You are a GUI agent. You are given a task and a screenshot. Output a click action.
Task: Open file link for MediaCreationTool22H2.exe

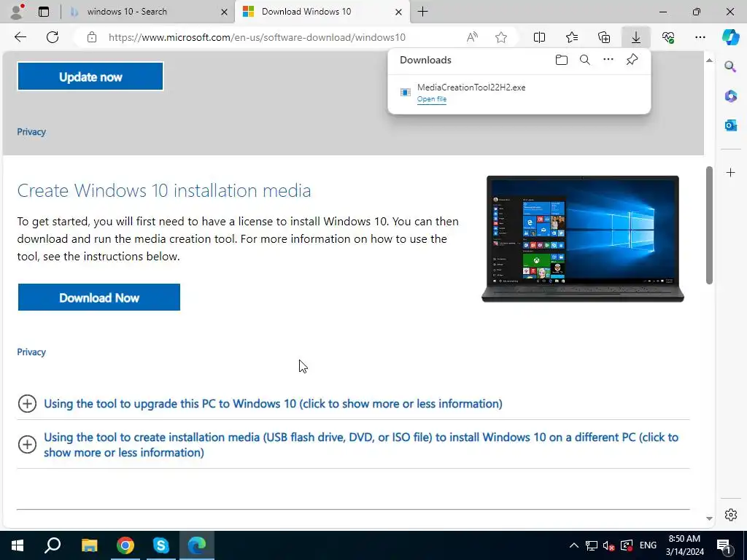tap(432, 99)
